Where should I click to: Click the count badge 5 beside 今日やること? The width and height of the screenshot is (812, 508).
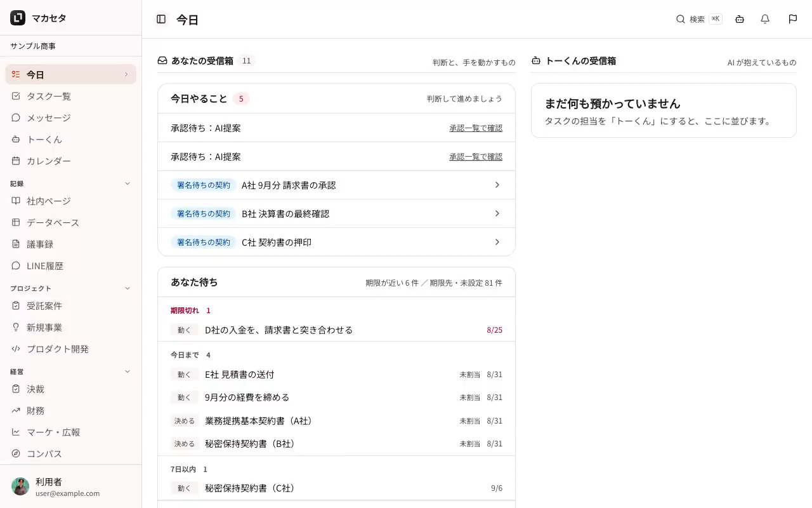tap(241, 98)
